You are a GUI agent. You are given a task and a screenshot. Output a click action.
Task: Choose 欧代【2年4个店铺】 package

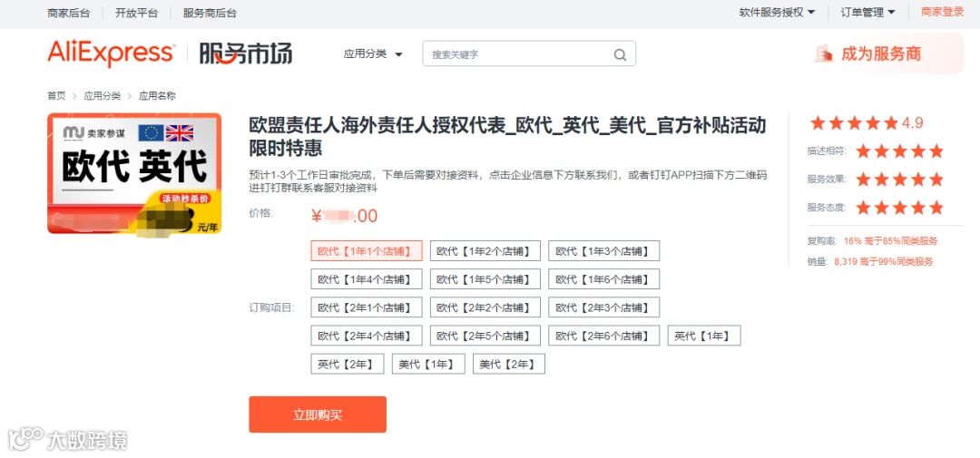pos(367,336)
